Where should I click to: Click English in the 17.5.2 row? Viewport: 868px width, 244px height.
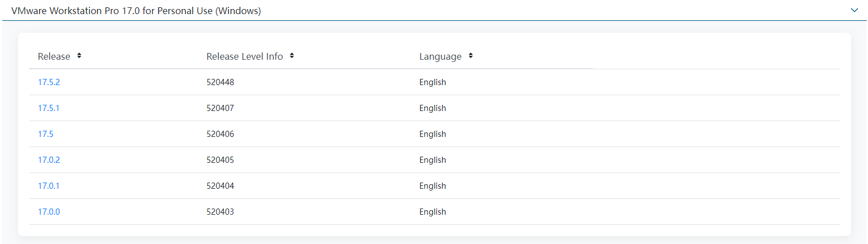coord(433,82)
